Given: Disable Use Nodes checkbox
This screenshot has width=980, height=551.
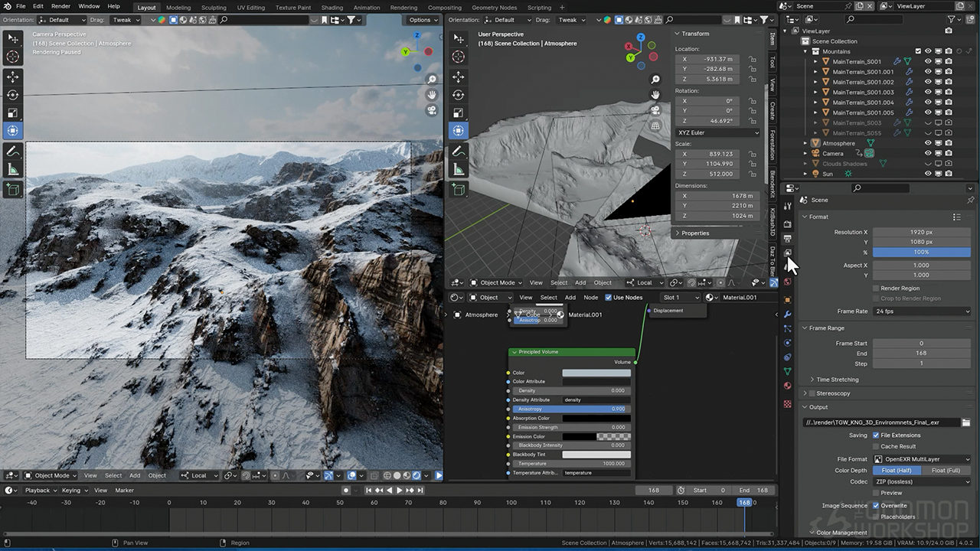Looking at the screenshot, I should pos(609,298).
